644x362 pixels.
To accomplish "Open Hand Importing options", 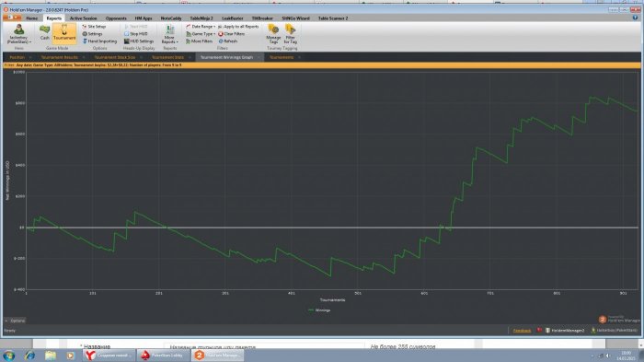I will [99, 41].
